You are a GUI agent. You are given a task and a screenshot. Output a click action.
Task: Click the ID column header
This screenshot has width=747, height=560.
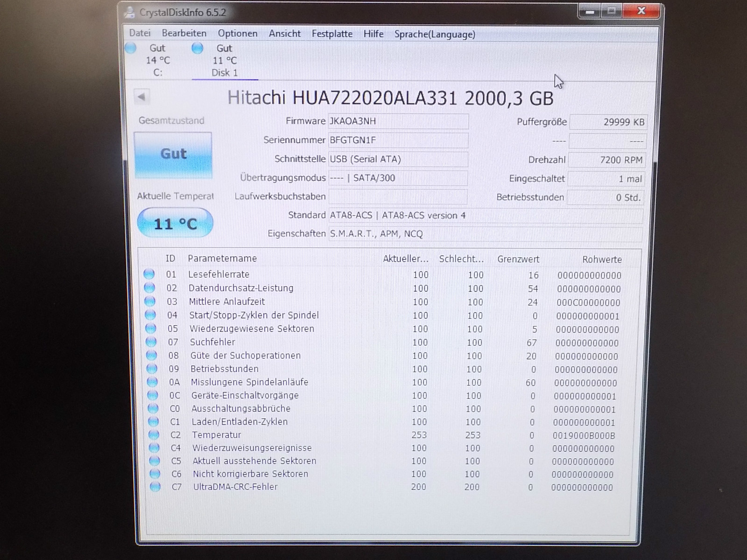coord(170,258)
